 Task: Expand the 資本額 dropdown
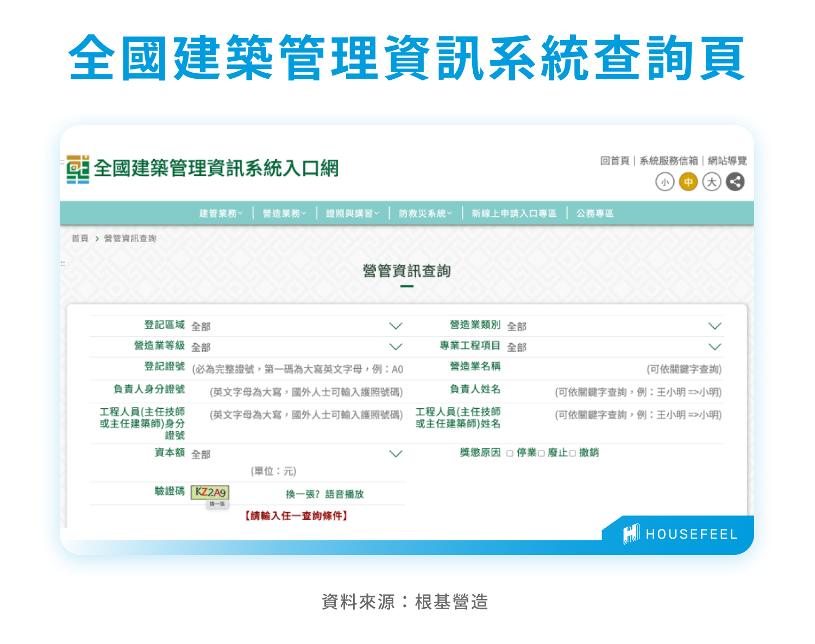click(x=297, y=454)
